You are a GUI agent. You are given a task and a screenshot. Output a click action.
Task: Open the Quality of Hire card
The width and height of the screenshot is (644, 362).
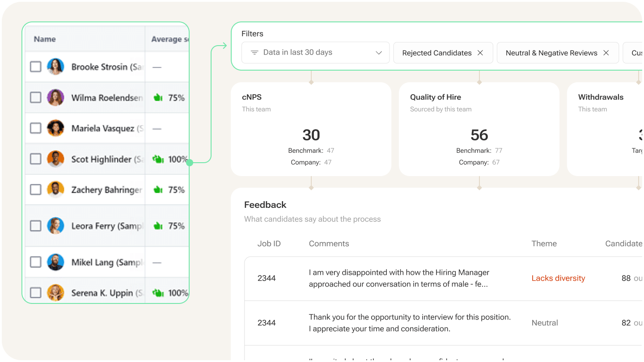point(479,129)
